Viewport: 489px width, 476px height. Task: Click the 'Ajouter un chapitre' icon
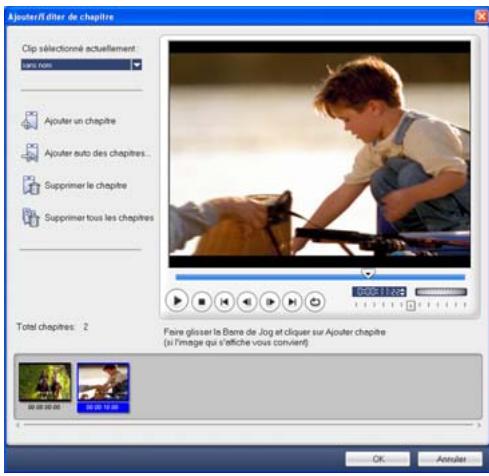30,120
